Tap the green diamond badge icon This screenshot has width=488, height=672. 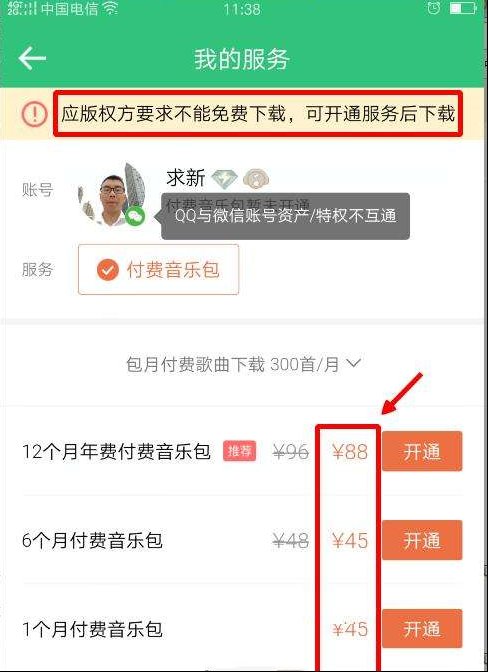(225, 180)
